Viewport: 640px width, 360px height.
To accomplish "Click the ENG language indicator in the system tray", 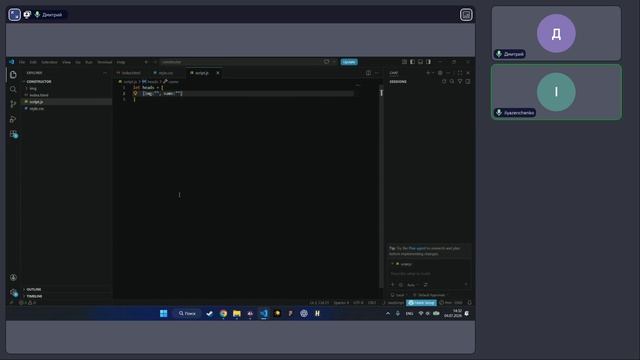I will coord(409,313).
